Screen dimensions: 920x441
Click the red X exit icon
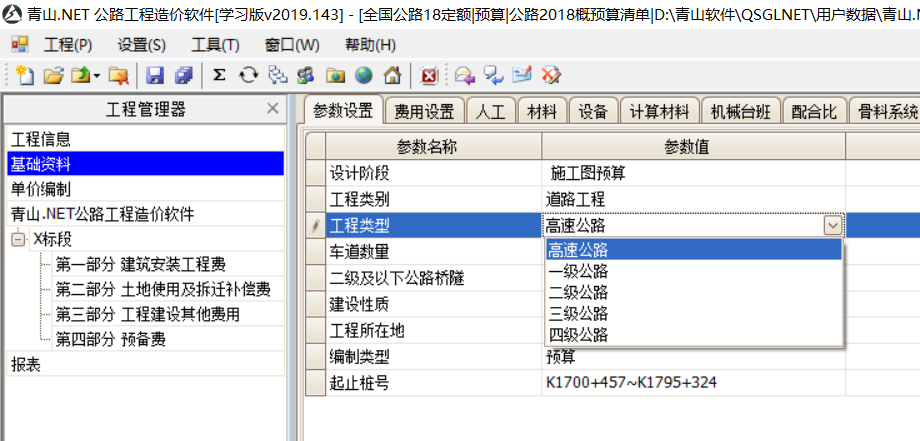[429, 75]
